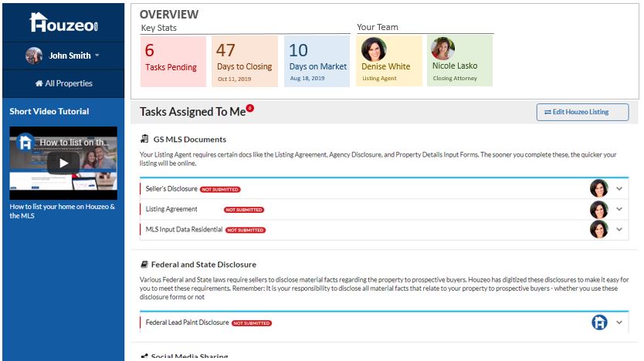Click John Smith's profile avatar
Viewport: 644px width, 361px height.
point(34,56)
